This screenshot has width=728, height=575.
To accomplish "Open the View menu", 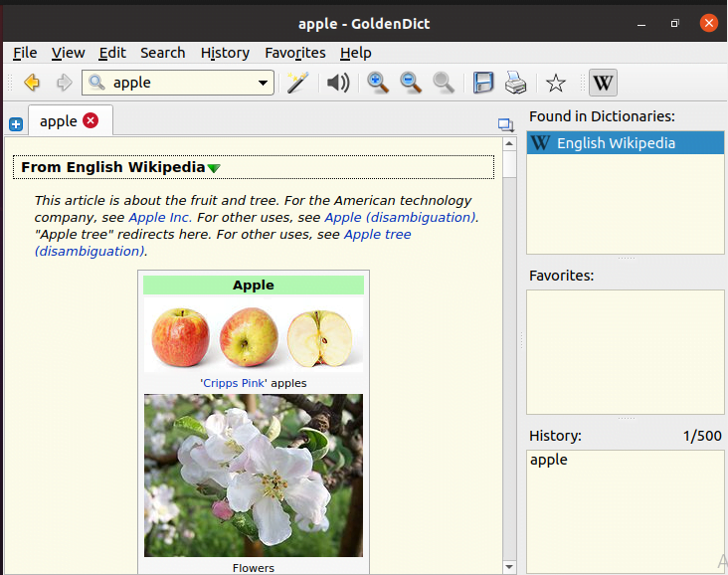I will point(68,53).
